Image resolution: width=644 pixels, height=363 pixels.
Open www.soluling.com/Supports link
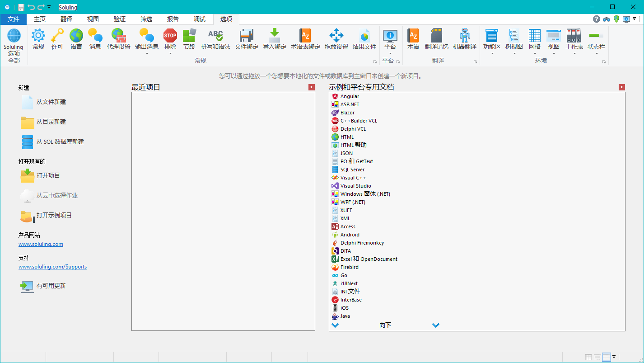pos(52,267)
